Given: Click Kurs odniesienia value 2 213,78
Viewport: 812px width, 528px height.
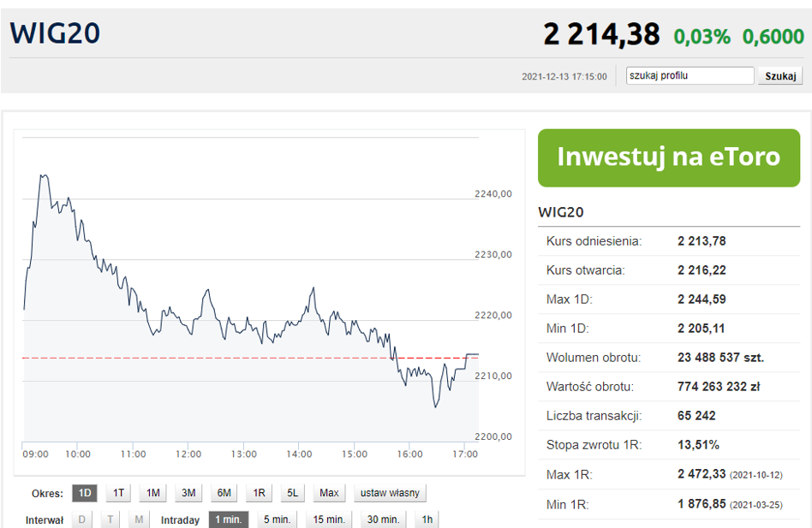Looking at the screenshot, I should [702, 241].
